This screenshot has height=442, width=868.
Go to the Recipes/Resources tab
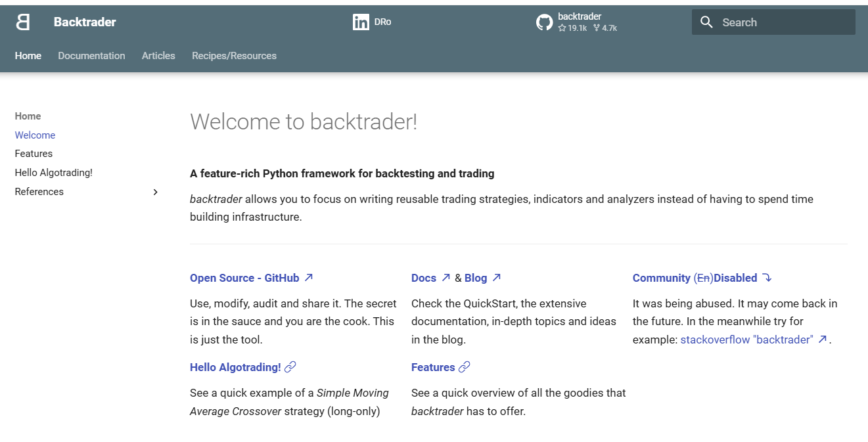coord(234,56)
